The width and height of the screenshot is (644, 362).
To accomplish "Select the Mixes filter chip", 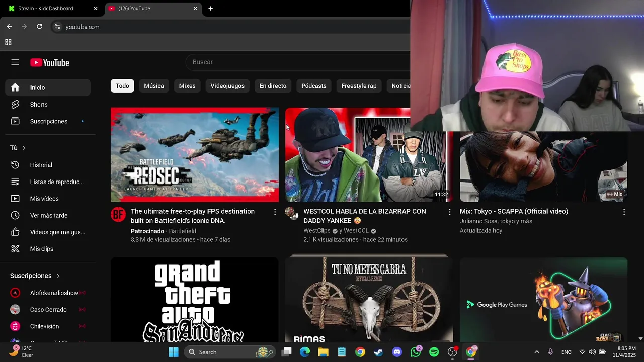I will point(187,86).
